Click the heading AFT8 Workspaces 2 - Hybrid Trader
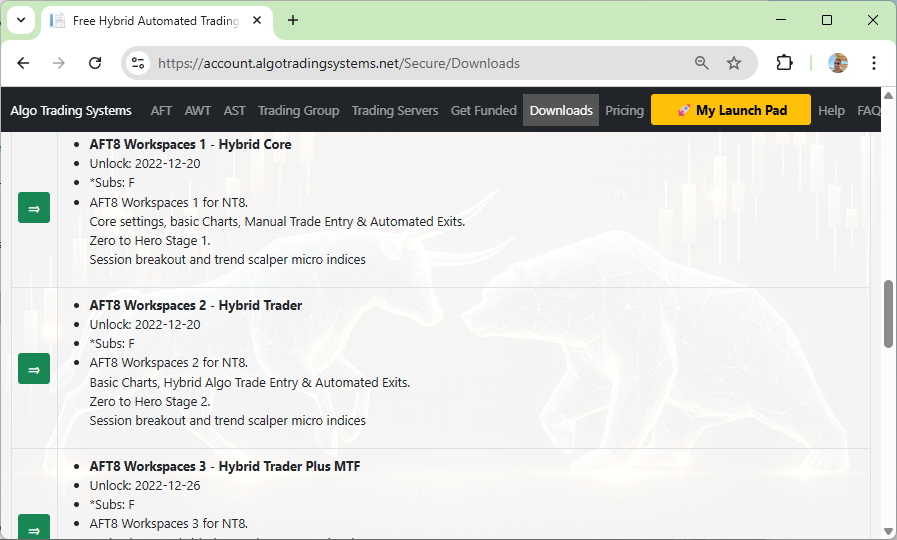The width and height of the screenshot is (897, 540). click(x=196, y=305)
